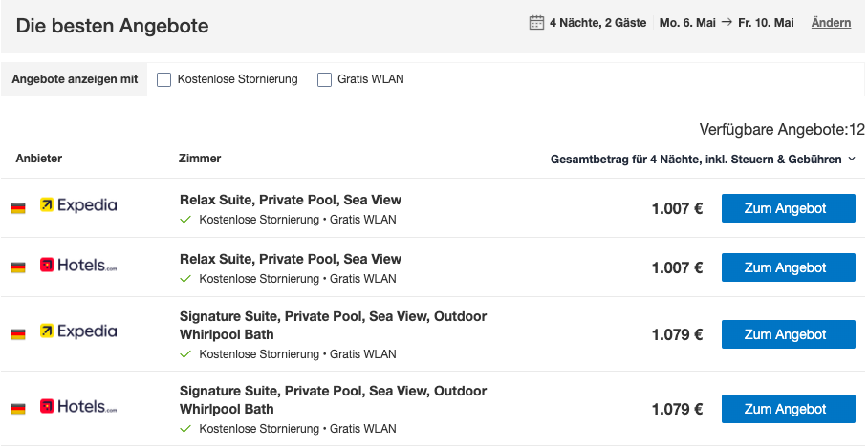868x448 pixels.
Task: Click German flag icon in first row
Action: click(18, 208)
